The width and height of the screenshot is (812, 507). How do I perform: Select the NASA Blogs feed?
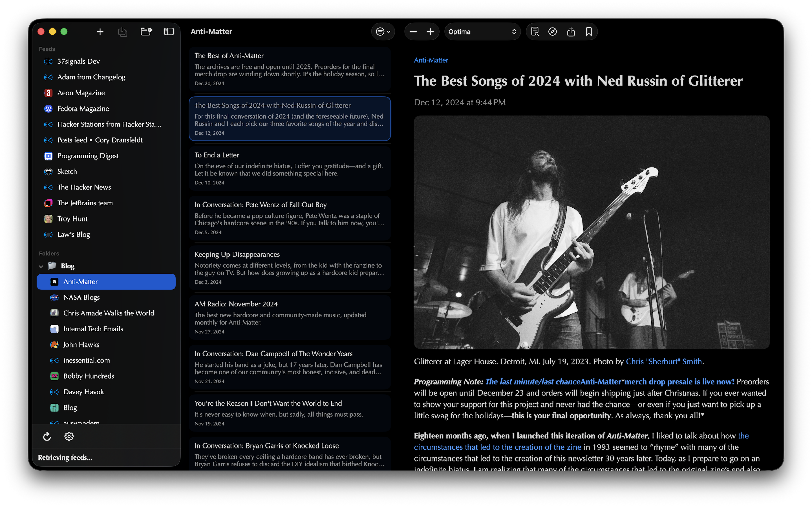click(81, 297)
